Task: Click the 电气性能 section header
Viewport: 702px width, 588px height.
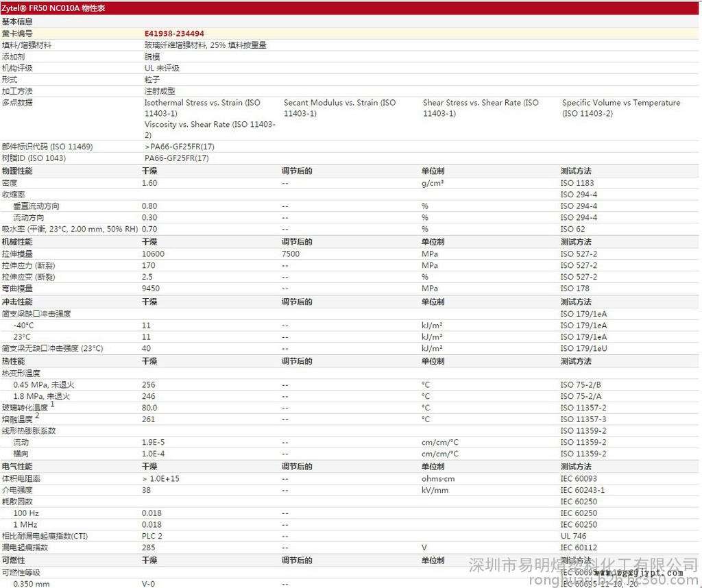Action: (x=17, y=467)
